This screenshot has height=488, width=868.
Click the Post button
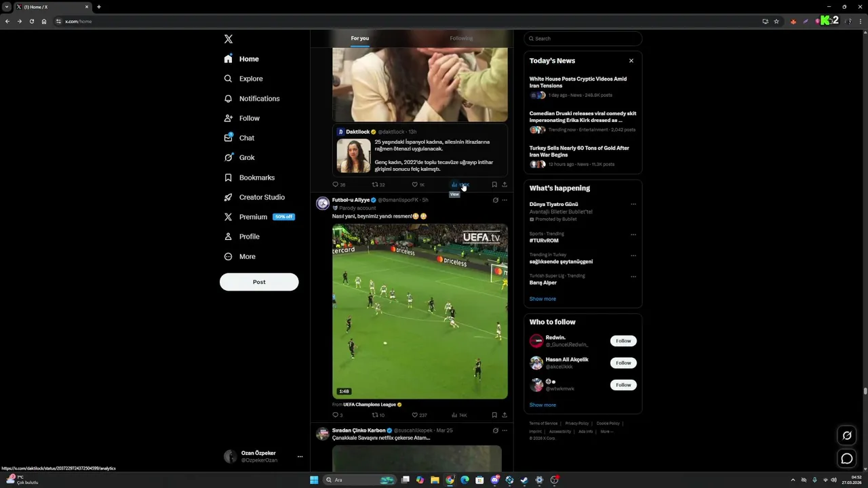[259, 282]
